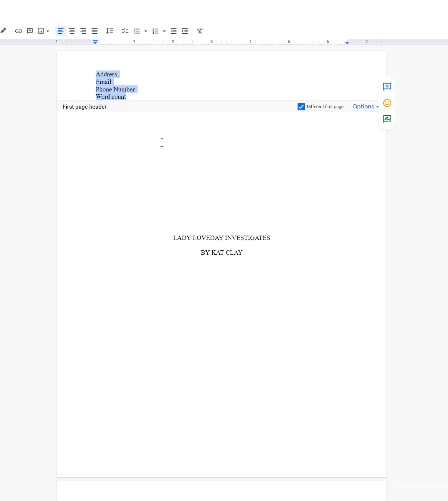Add a comment from the toolbar
Viewport: 448px width, 501px height.
30,31
